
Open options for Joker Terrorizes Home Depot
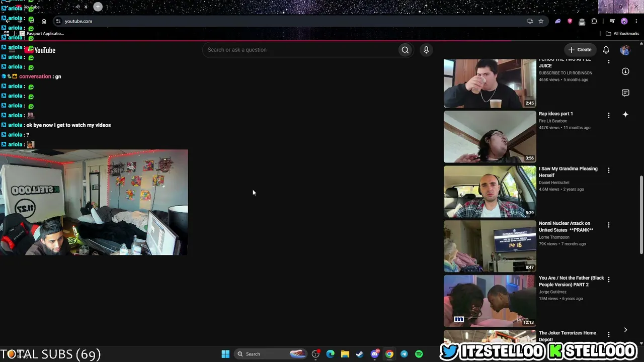609,334
